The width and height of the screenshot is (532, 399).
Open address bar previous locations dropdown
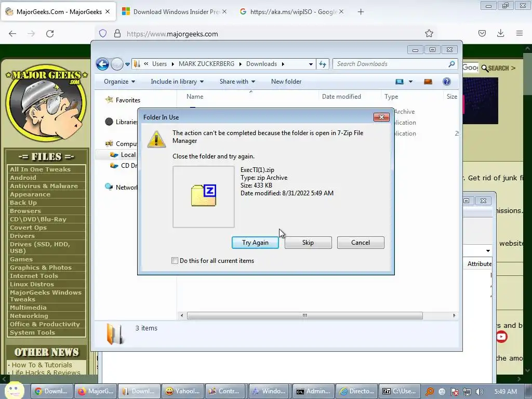click(x=311, y=64)
